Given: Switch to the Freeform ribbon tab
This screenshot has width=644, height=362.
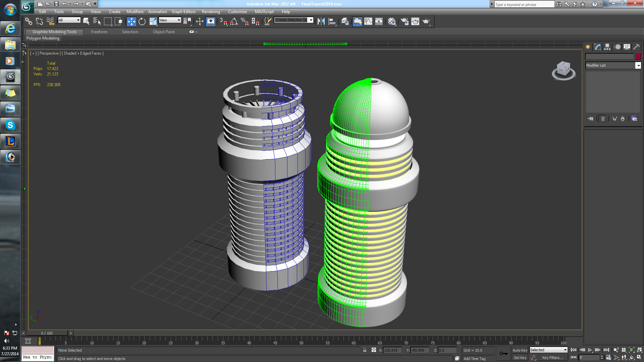Looking at the screenshot, I should pyautogui.click(x=99, y=32).
